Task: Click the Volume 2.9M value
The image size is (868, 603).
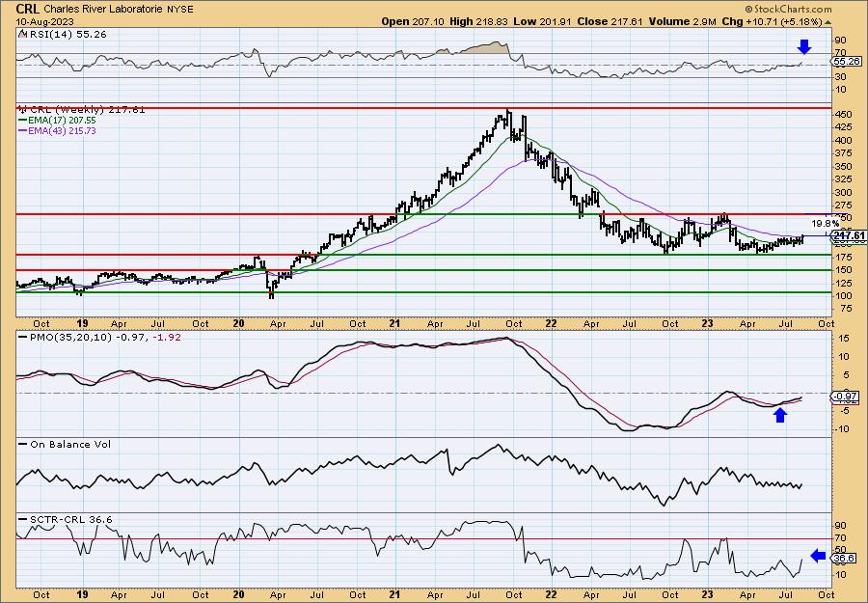Action: coord(683,21)
